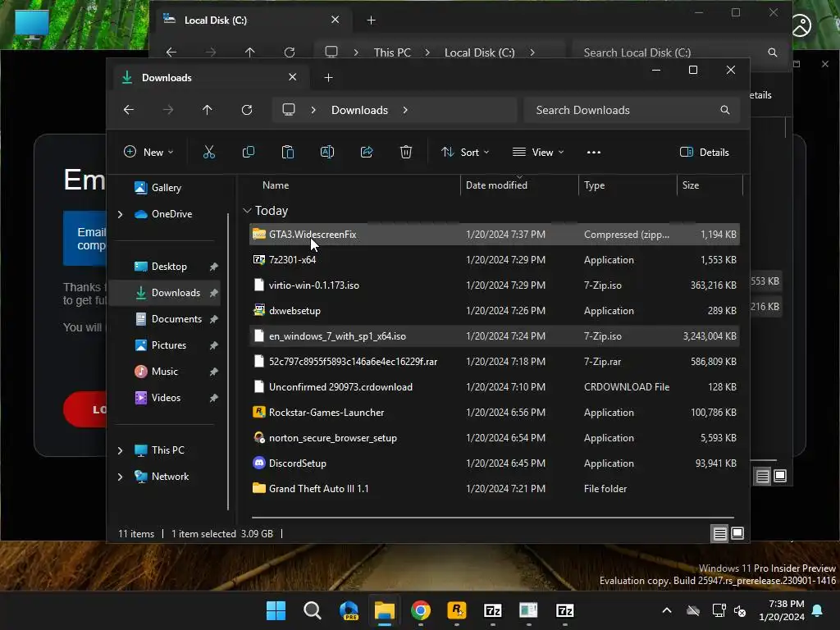The height and width of the screenshot is (630, 840).
Task: Click the Paste clipboard icon
Action: [288, 152]
